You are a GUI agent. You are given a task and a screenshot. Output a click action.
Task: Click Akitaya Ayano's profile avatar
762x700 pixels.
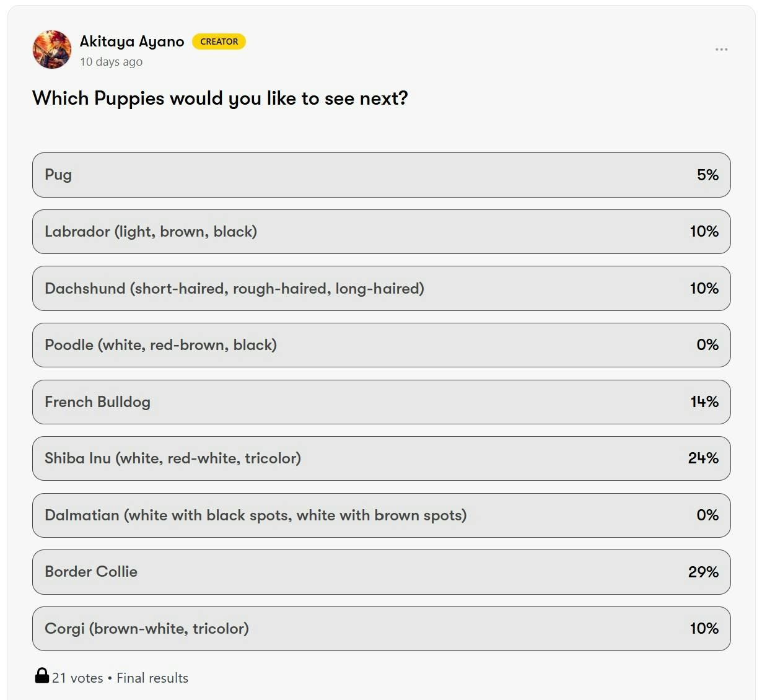pyautogui.click(x=52, y=50)
